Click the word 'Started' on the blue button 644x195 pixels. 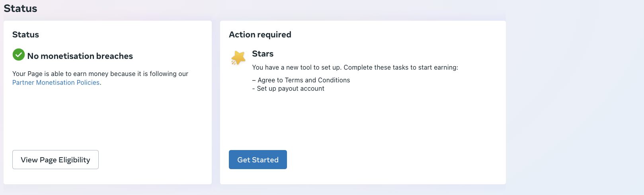(x=266, y=160)
